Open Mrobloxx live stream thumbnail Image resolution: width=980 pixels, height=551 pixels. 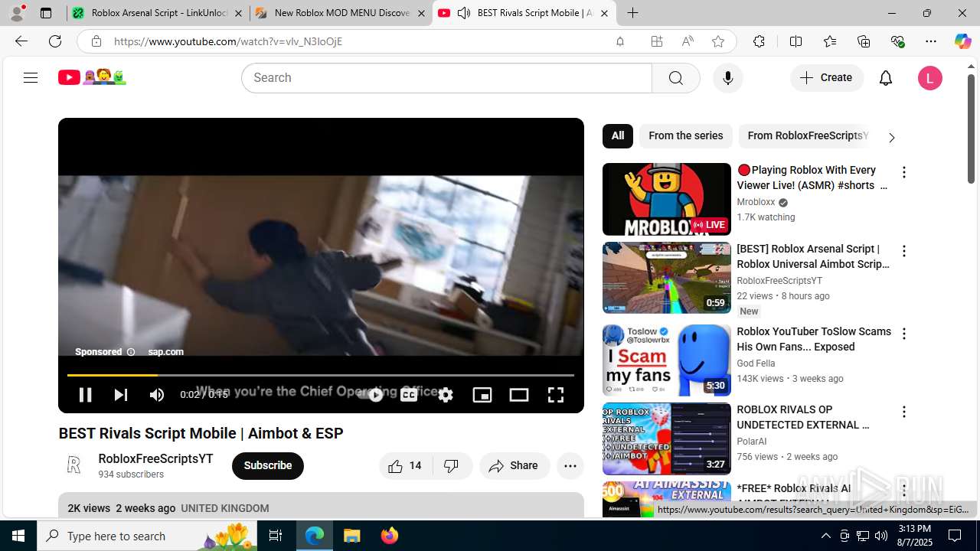click(x=667, y=199)
